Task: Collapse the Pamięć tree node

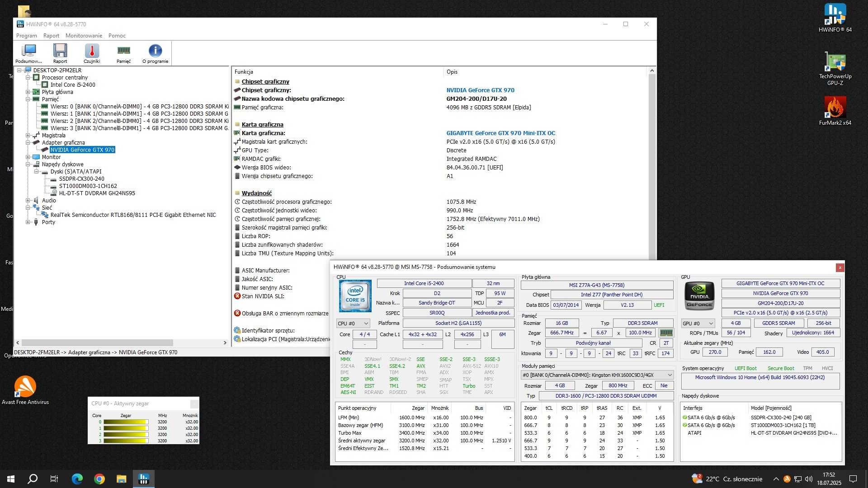Action: tap(28, 99)
